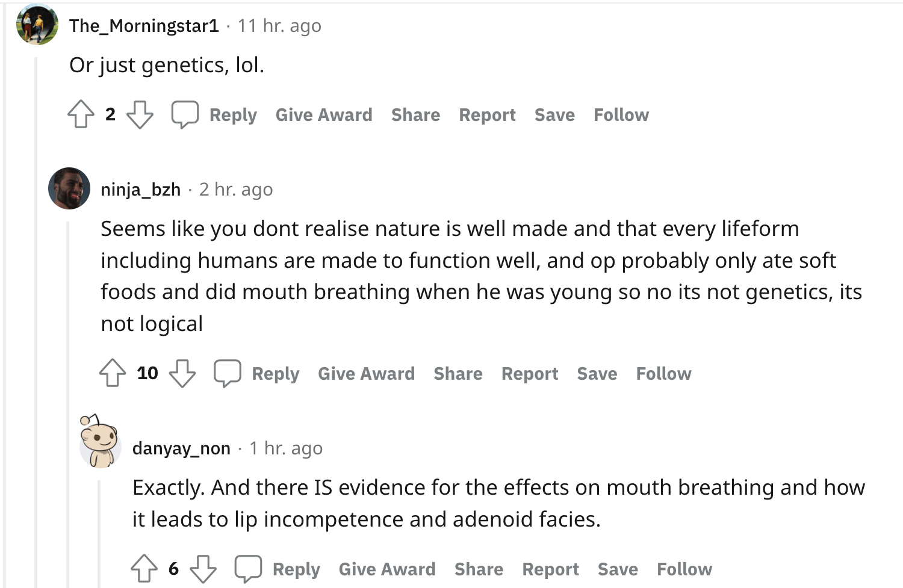Downvote danyay_non's comment
Viewport: 903px width, 588px height.
[203, 569]
